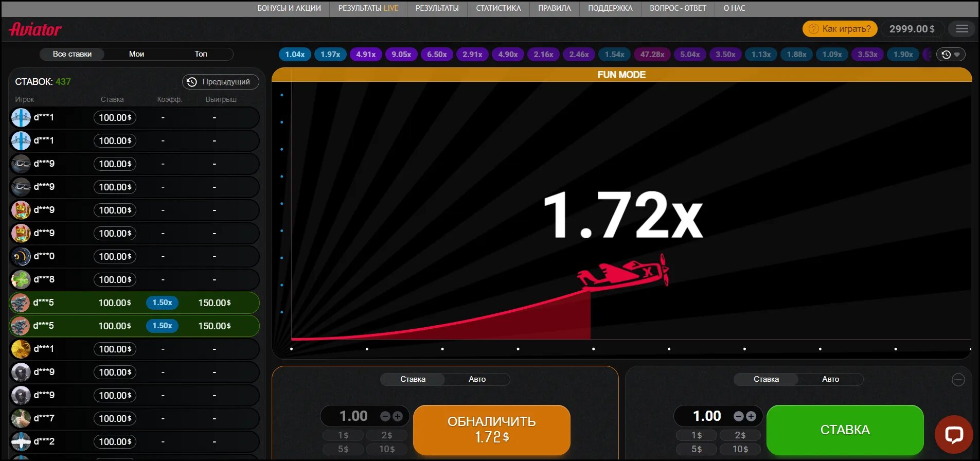
Task: Select Все ставки tab
Action: coord(72,54)
